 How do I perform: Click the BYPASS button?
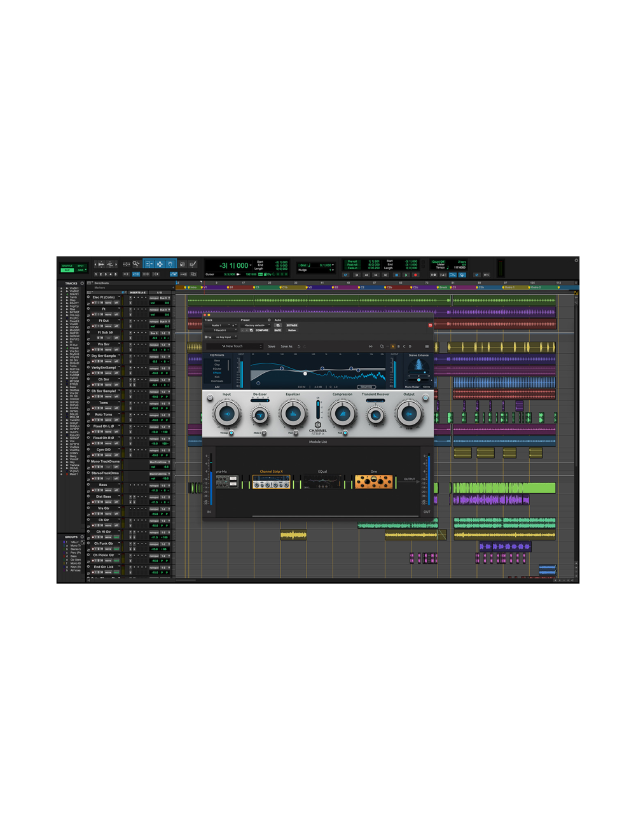click(x=292, y=325)
